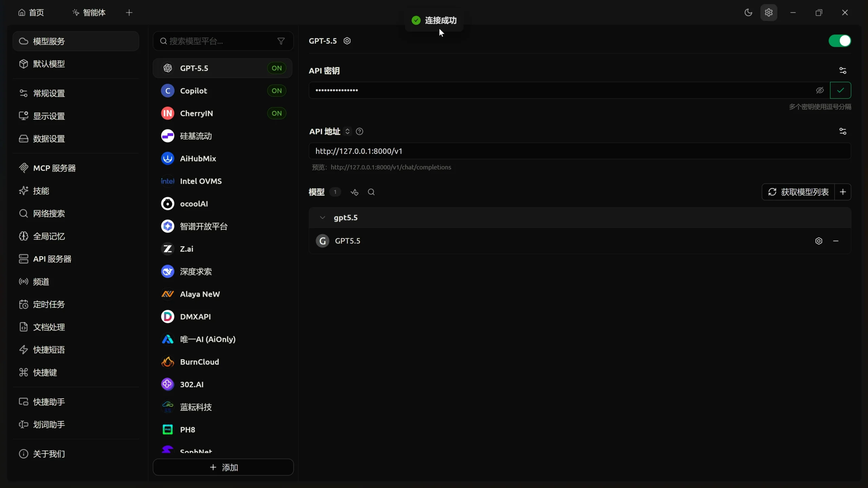The image size is (868, 488).
Task: Open 快捷键 settings
Action: pos(76,372)
